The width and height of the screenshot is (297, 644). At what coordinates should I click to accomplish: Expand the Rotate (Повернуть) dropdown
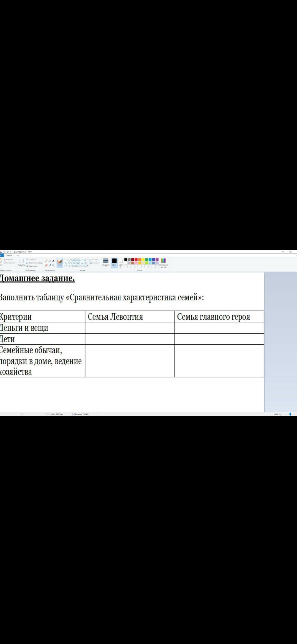[x=38, y=266]
